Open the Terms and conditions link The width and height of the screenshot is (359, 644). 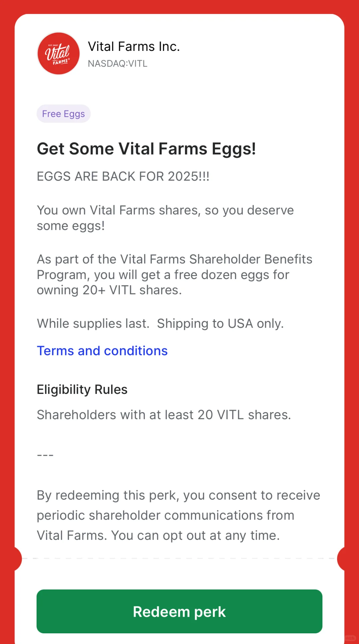(102, 351)
